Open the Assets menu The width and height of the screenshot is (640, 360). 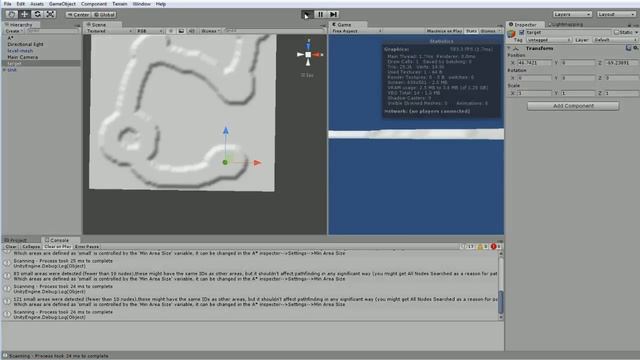click(37, 4)
